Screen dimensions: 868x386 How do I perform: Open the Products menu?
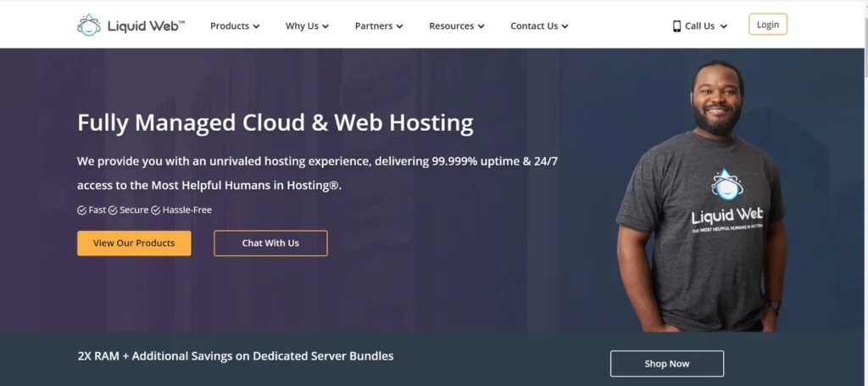click(x=235, y=26)
